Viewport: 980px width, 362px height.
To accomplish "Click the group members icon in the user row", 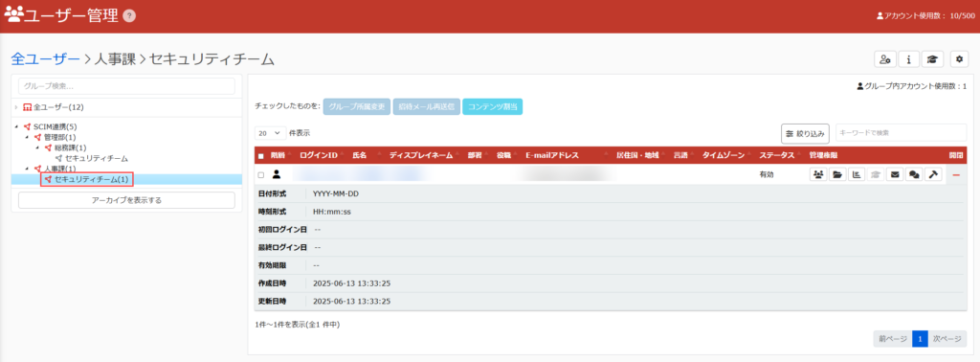I will click(x=818, y=175).
